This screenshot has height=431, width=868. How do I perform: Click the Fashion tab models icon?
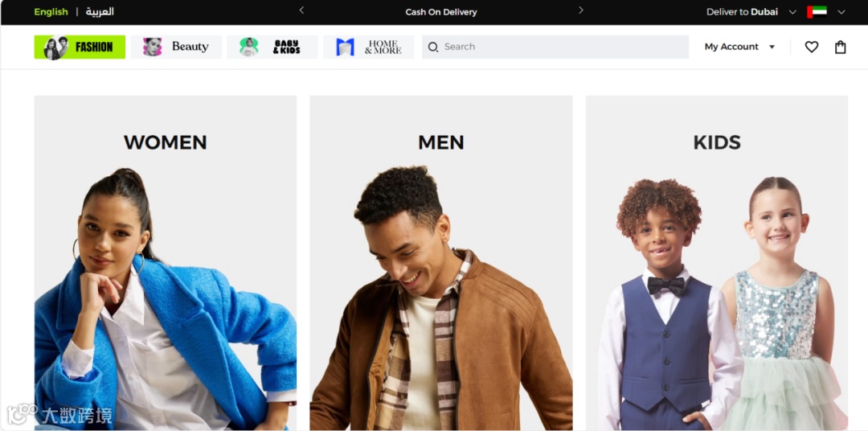coord(56,47)
